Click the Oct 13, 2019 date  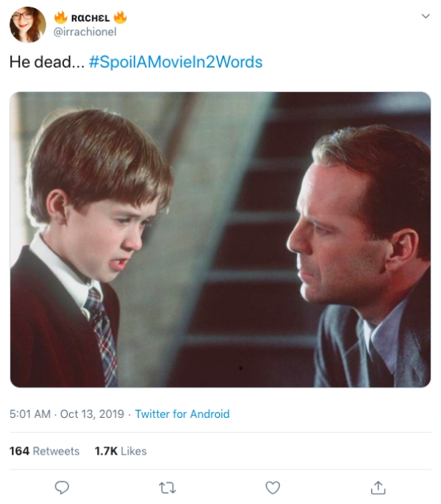[x=92, y=414]
